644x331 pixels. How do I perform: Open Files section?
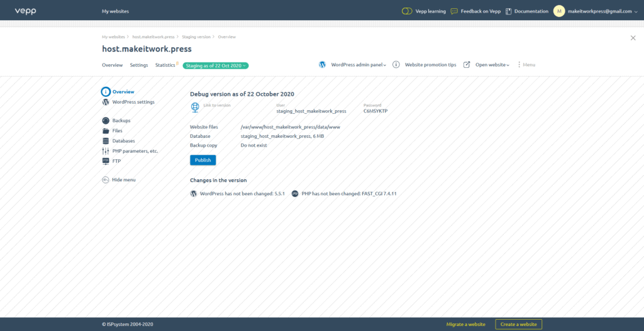click(x=118, y=131)
